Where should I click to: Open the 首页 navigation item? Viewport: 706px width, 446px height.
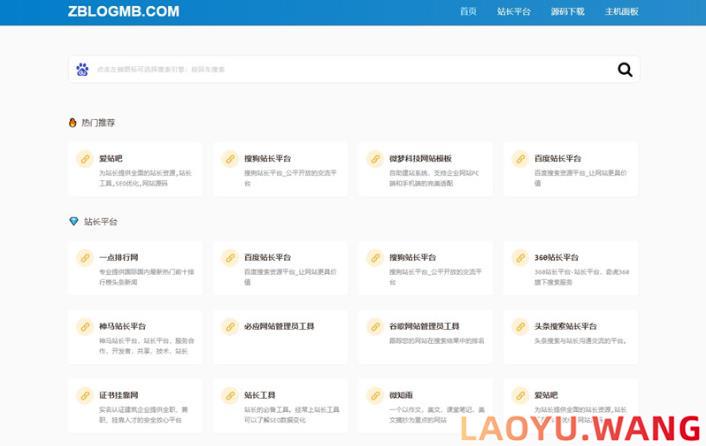468,12
